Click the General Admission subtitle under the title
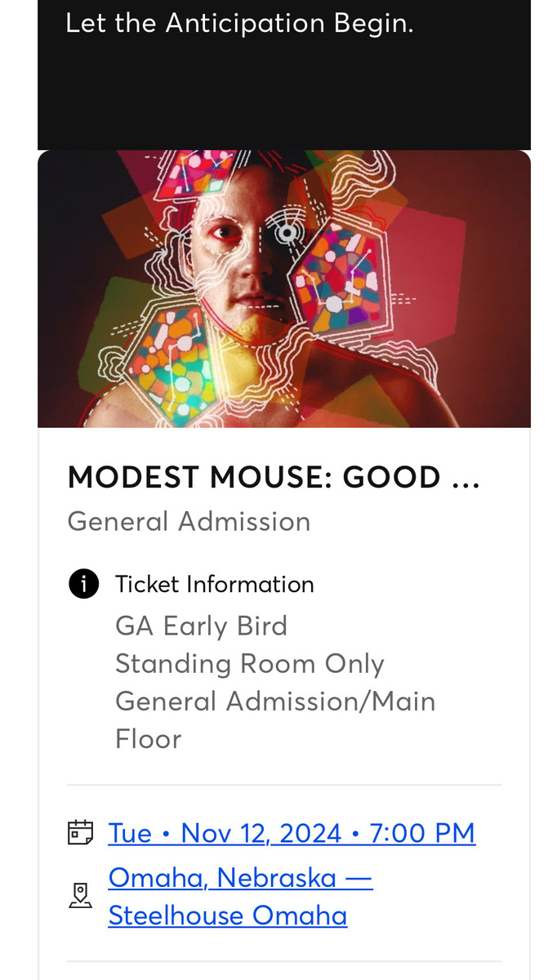Viewport: 548px width, 980px height. [x=189, y=521]
